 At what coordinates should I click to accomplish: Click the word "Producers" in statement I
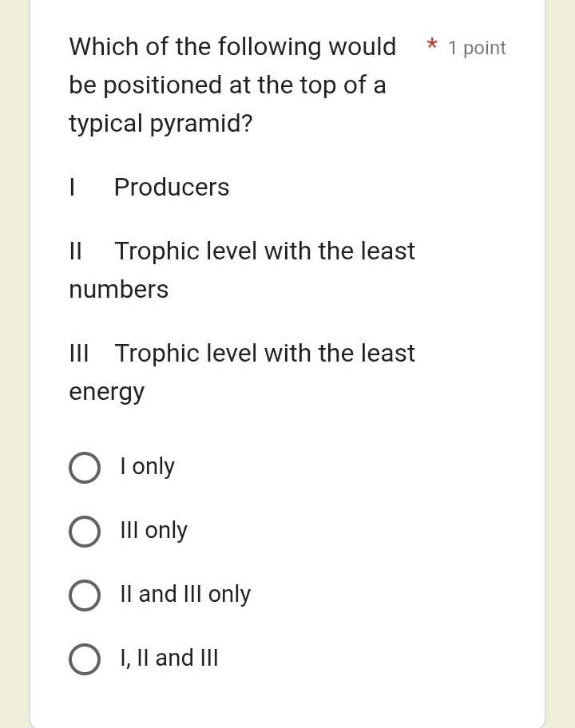(172, 188)
